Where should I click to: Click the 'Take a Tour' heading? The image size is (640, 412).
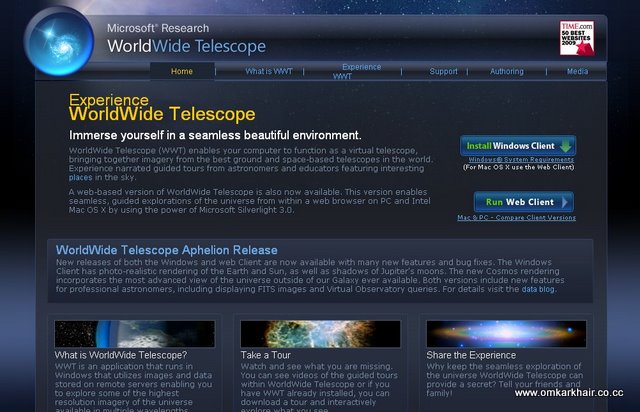tap(265, 355)
